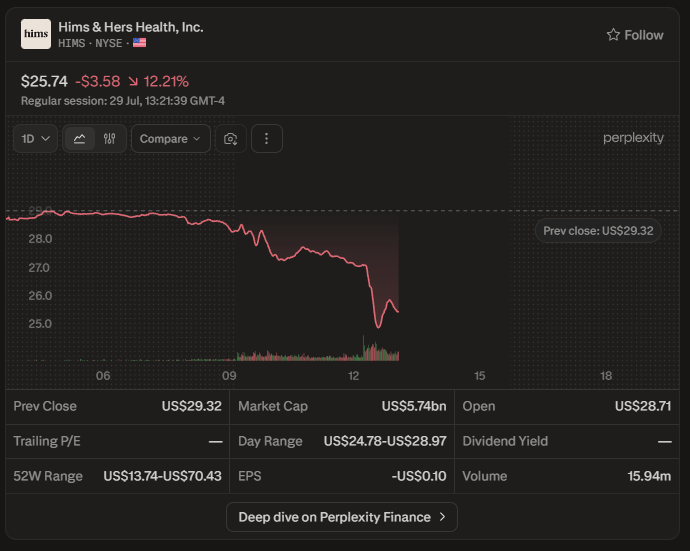The height and width of the screenshot is (551, 690).
Task: Click the chevron arrow in Deep dive button
Action: pyautogui.click(x=442, y=517)
